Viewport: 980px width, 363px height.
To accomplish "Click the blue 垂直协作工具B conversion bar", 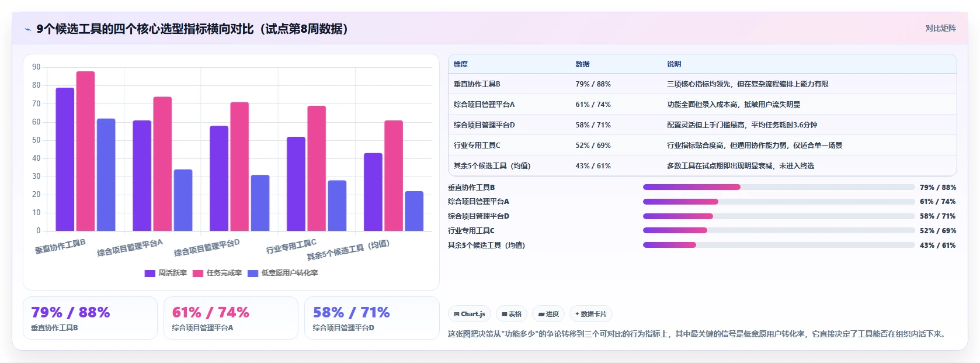I will coord(106,175).
